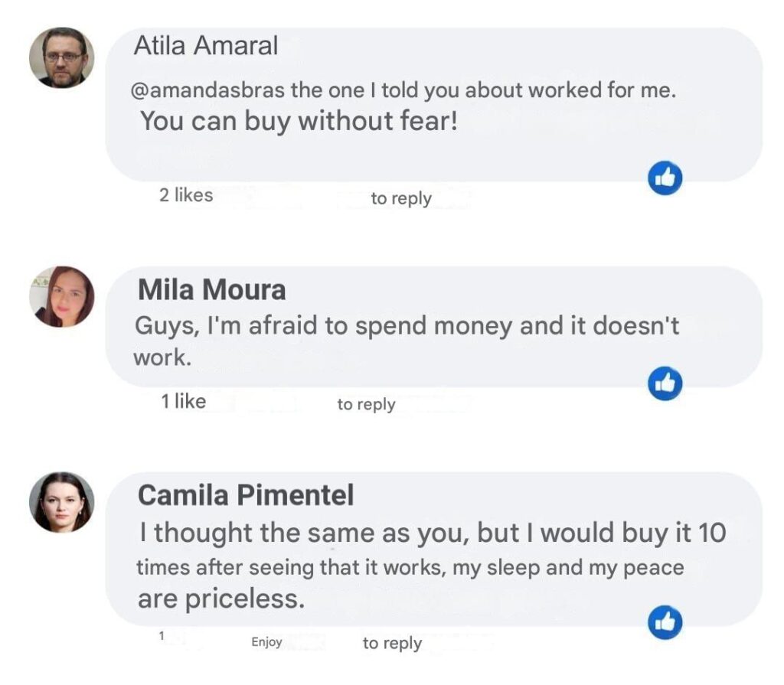Open Mila Moura's profile picture
This screenshot has width=784, height=685.
click(x=61, y=297)
